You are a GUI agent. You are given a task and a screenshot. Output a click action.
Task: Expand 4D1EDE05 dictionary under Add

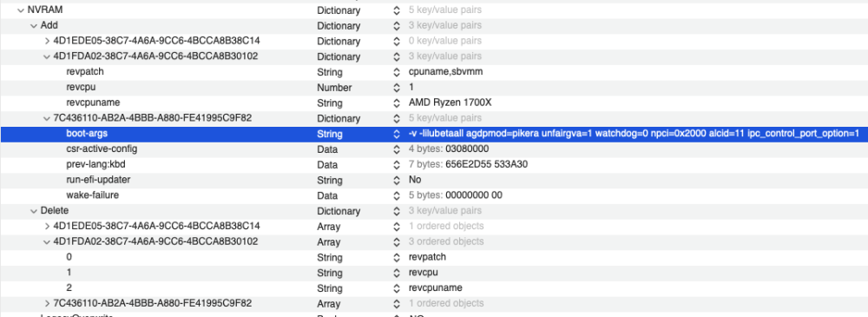point(47,41)
